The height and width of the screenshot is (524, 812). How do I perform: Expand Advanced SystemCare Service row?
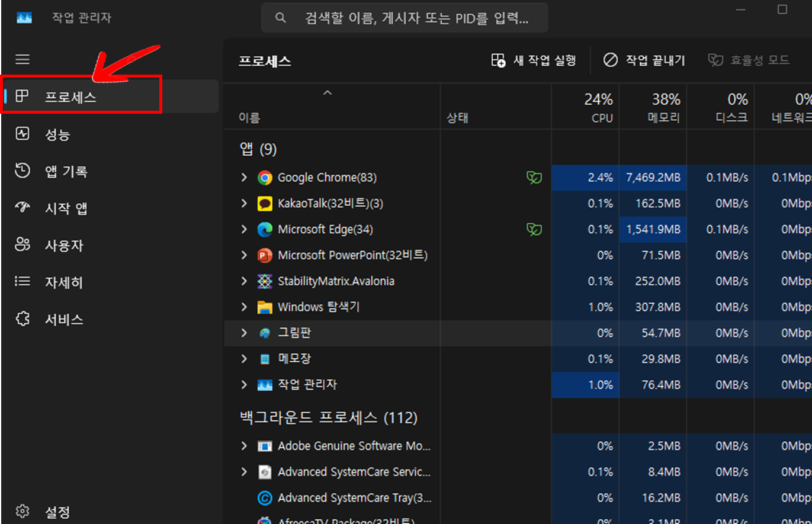point(244,472)
